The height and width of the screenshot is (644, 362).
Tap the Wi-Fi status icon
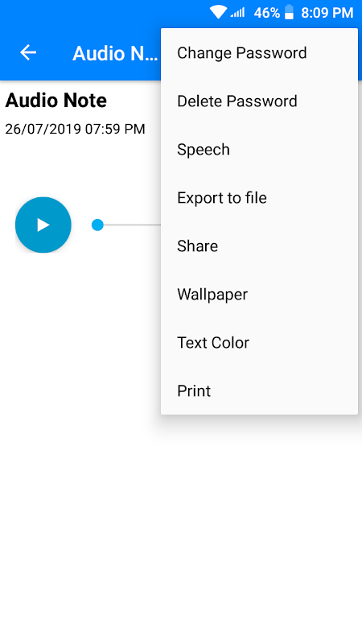point(218,12)
